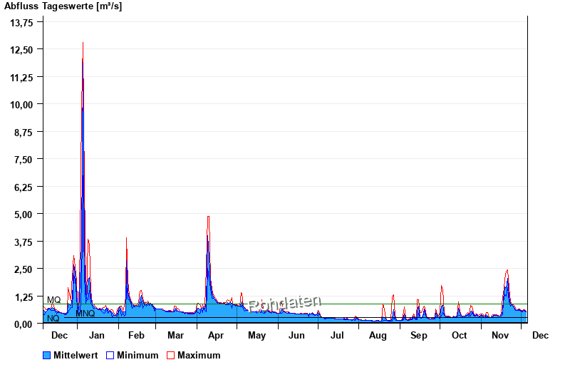Click the 12,50 y-axis tick label

pos(21,49)
